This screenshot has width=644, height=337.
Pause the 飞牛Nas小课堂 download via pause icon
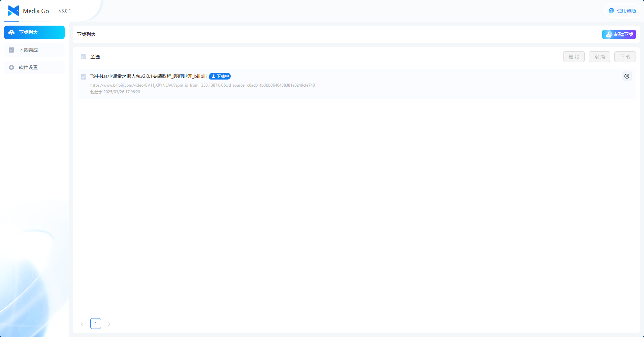[x=627, y=76]
